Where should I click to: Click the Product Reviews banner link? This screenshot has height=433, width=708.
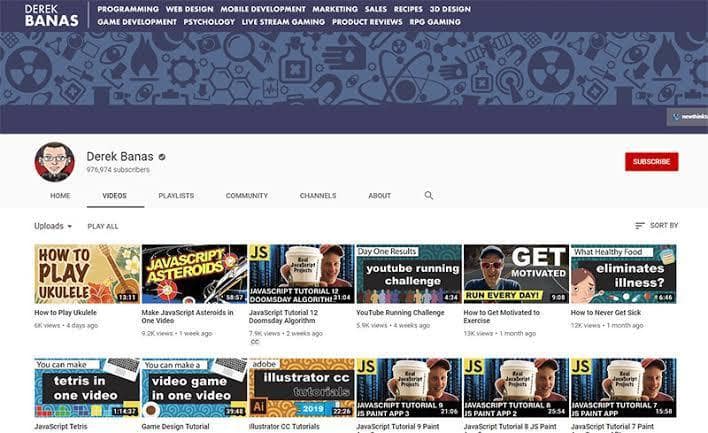pos(367,22)
